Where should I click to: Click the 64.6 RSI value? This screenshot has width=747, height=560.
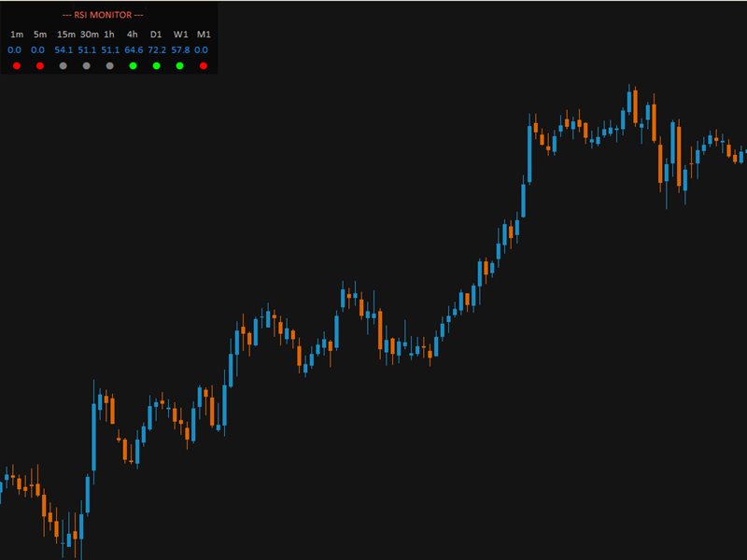click(x=134, y=50)
